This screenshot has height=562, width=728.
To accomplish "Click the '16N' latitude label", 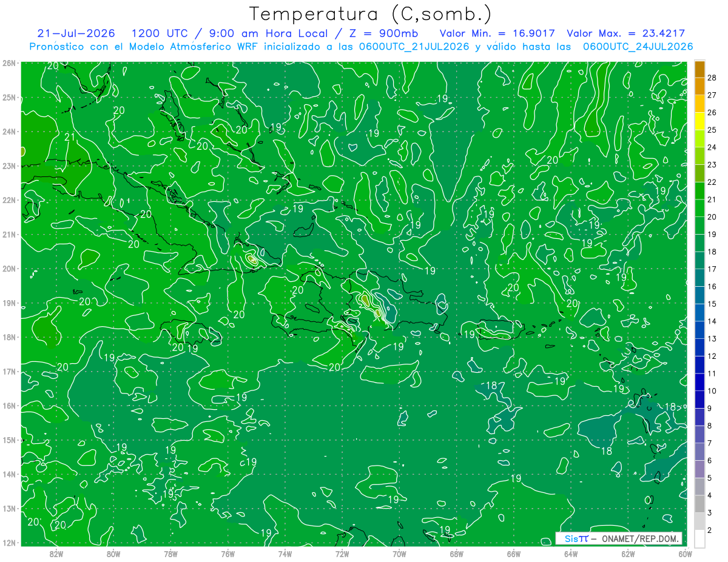I will point(8,406).
